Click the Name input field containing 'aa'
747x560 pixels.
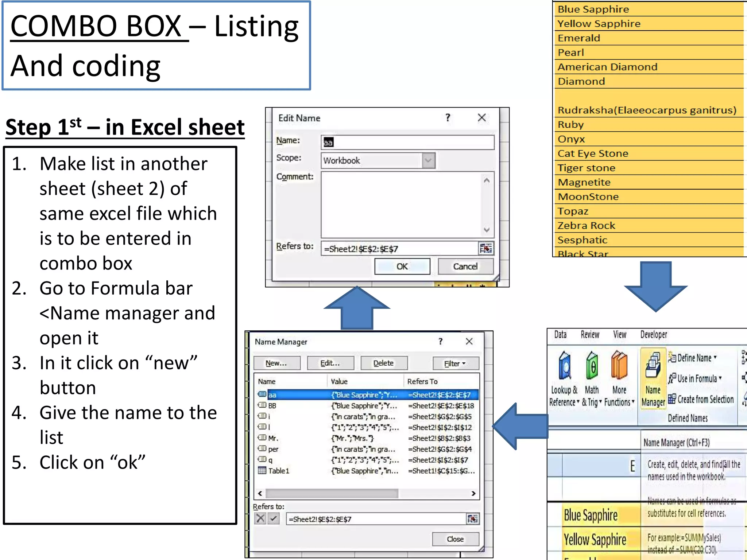pos(408,142)
